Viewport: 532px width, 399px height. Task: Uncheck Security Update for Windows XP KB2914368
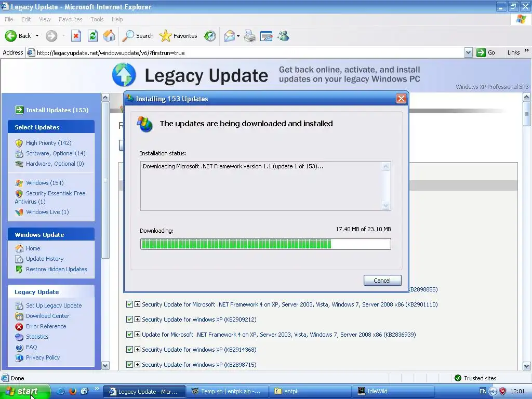(x=129, y=349)
